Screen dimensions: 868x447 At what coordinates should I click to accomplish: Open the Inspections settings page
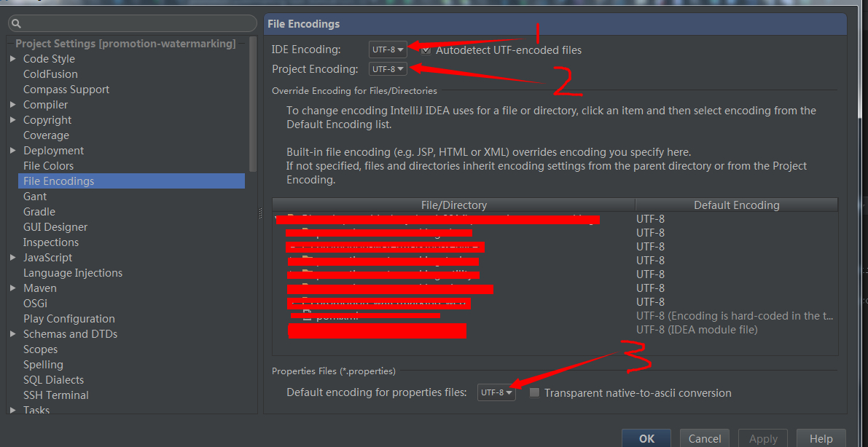point(51,242)
